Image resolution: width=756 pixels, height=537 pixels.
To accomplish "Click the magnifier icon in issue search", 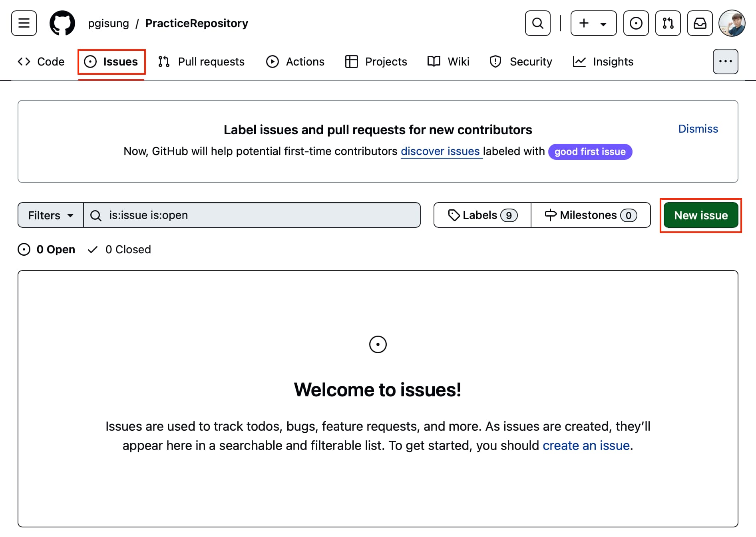I will [x=96, y=215].
